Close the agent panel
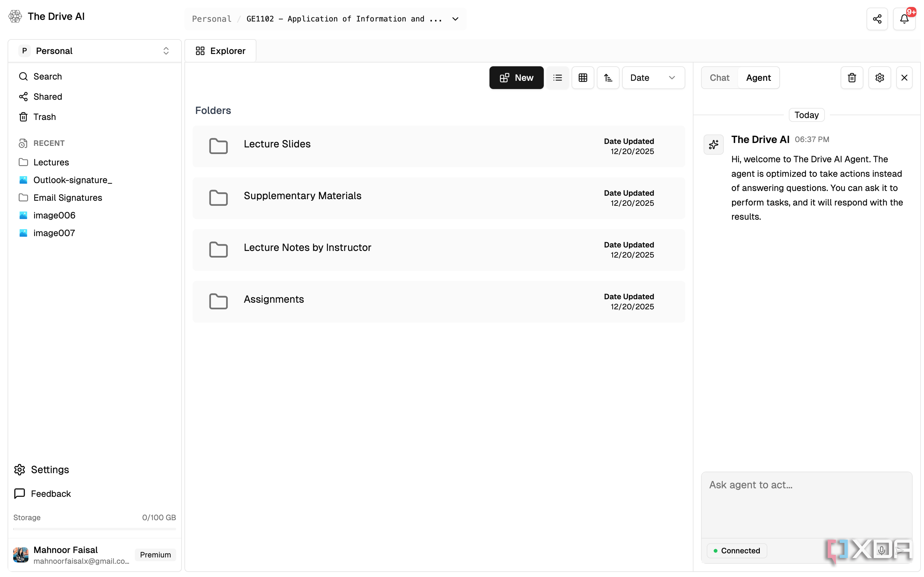The image size is (924, 577). (904, 77)
